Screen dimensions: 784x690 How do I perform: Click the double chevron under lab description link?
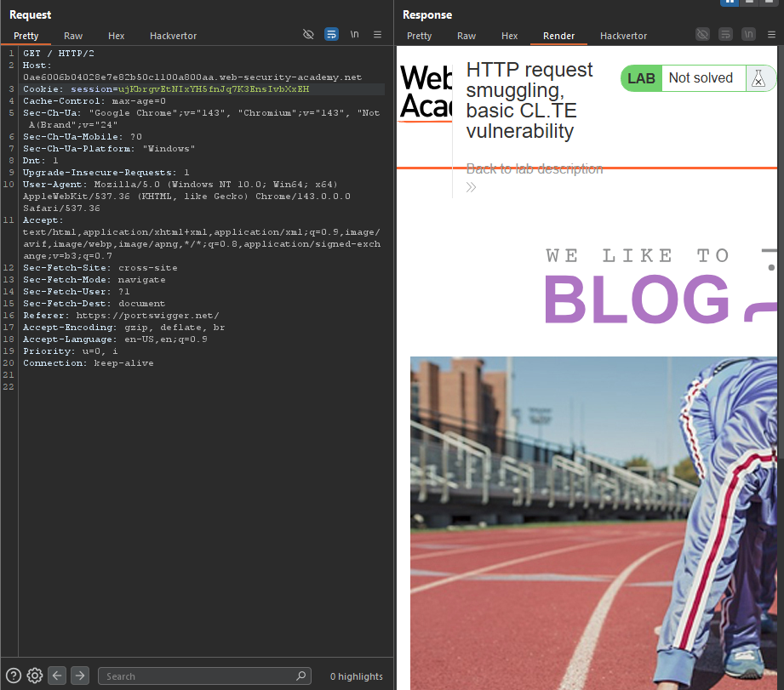click(x=471, y=187)
